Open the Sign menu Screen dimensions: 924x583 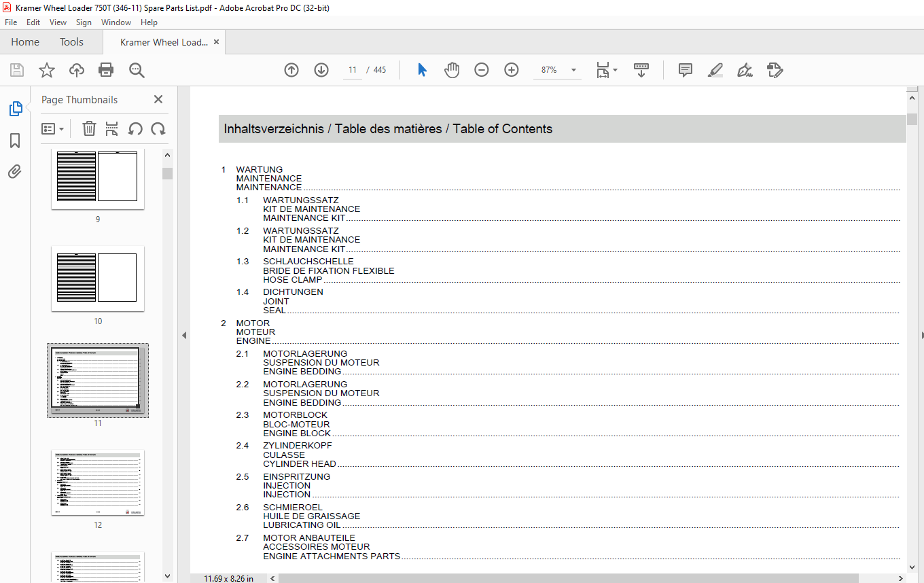(x=84, y=22)
